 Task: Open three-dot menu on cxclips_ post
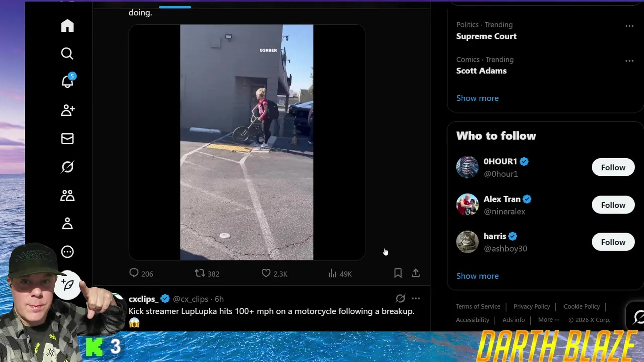[416, 298]
